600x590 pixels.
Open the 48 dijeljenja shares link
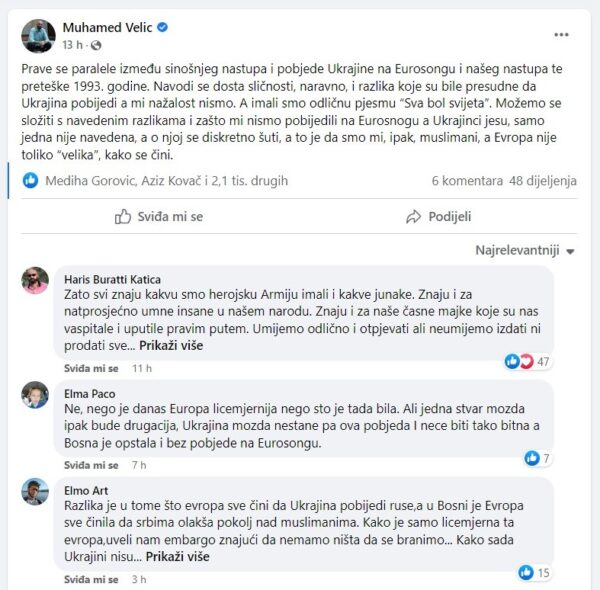pyautogui.click(x=543, y=181)
